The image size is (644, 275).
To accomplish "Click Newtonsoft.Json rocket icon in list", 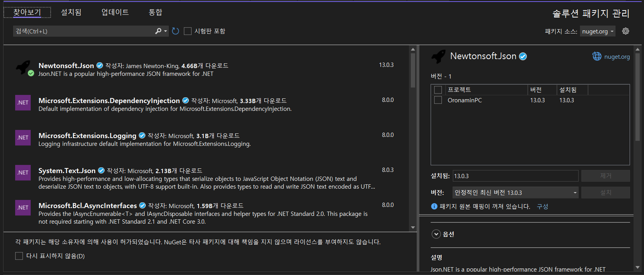I will [23, 67].
